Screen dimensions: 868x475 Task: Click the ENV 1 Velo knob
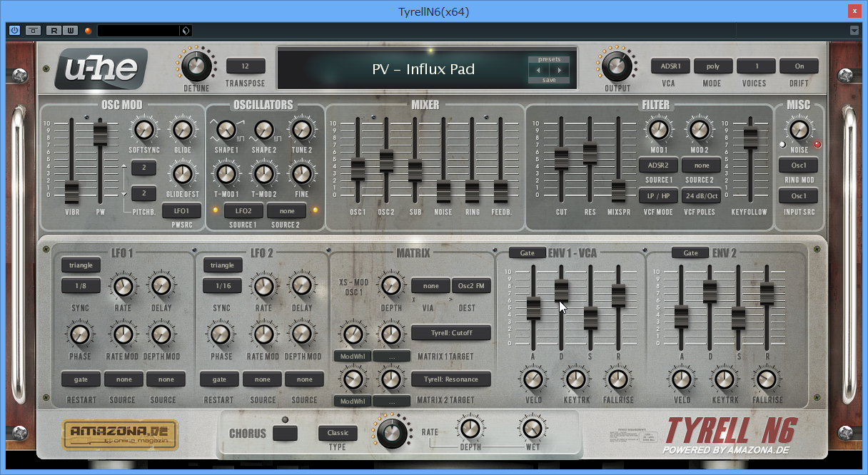click(x=533, y=379)
